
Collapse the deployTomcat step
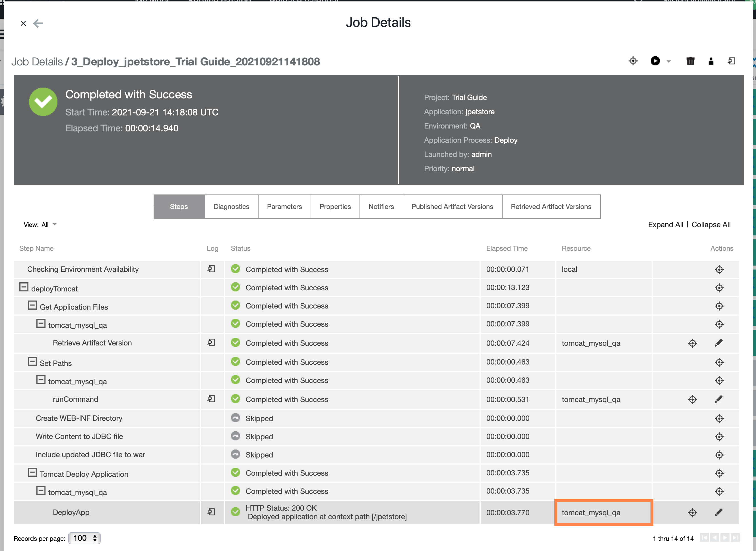point(24,287)
